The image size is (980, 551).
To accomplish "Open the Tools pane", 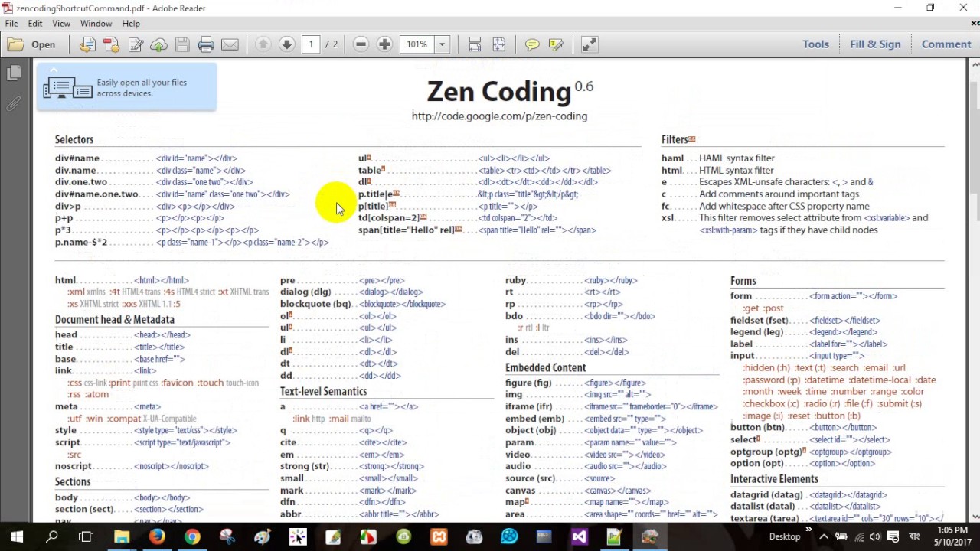I will tap(815, 44).
